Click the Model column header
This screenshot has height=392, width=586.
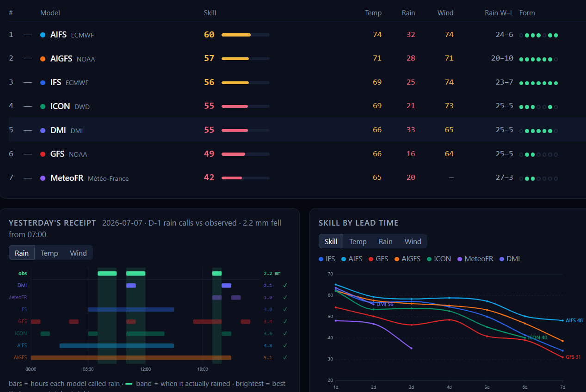pos(50,13)
